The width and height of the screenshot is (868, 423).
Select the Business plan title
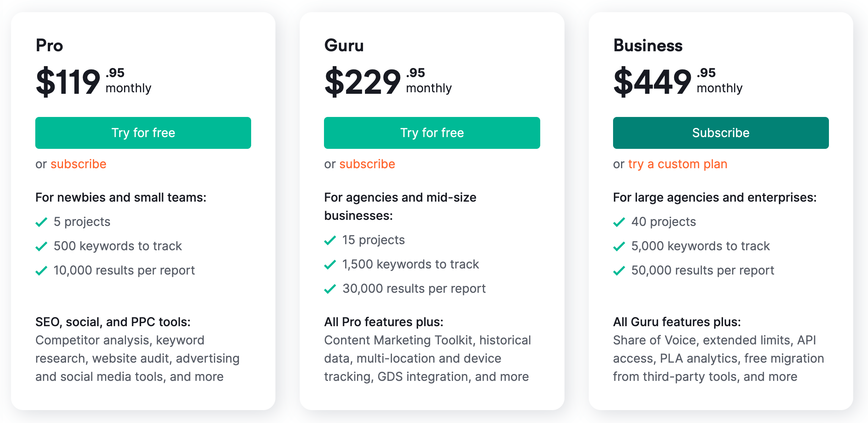click(648, 46)
